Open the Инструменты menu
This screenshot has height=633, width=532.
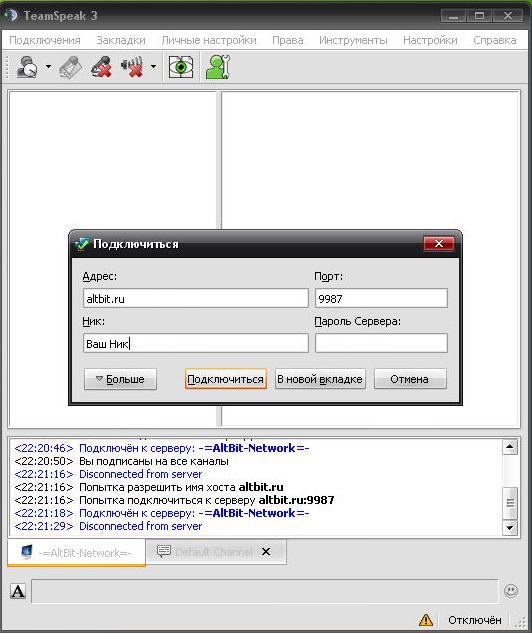353,40
